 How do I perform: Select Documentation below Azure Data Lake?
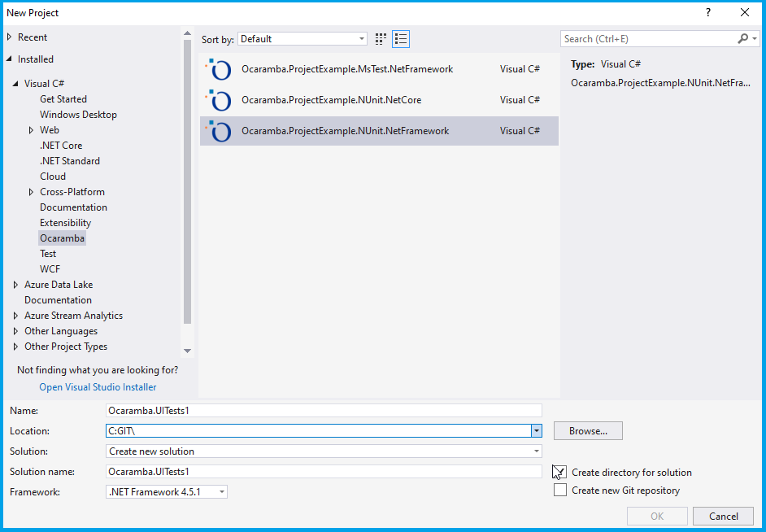click(x=58, y=300)
